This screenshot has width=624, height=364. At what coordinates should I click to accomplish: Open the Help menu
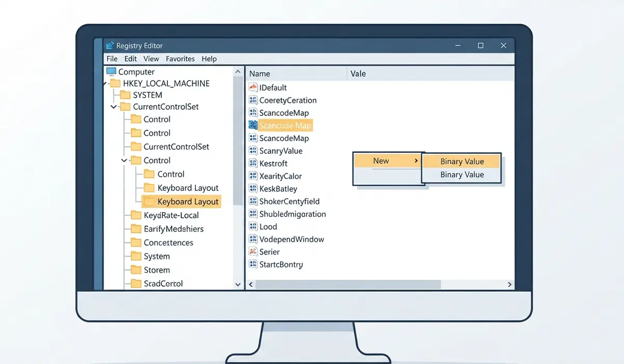(209, 59)
